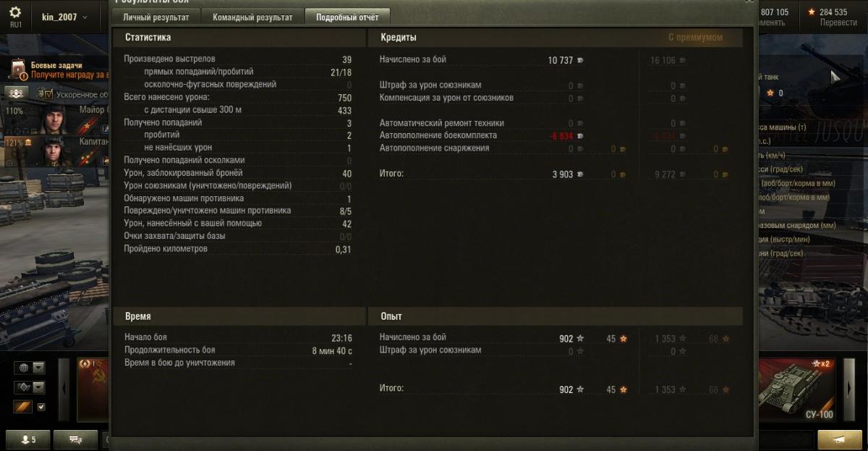Expand the vehicle type filter dropdown

tap(29, 387)
